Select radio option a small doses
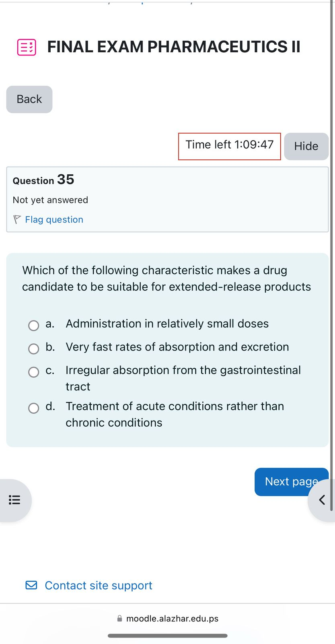The image size is (335, 644). point(34,325)
